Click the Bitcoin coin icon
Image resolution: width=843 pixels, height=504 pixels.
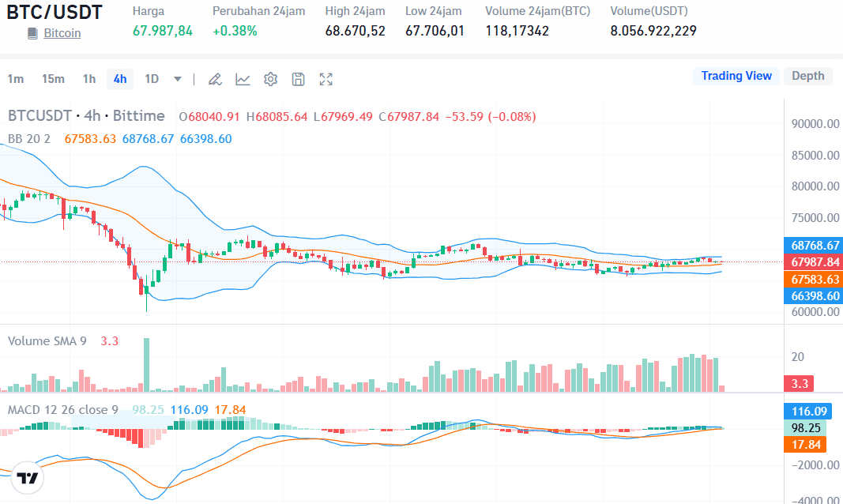(32, 33)
